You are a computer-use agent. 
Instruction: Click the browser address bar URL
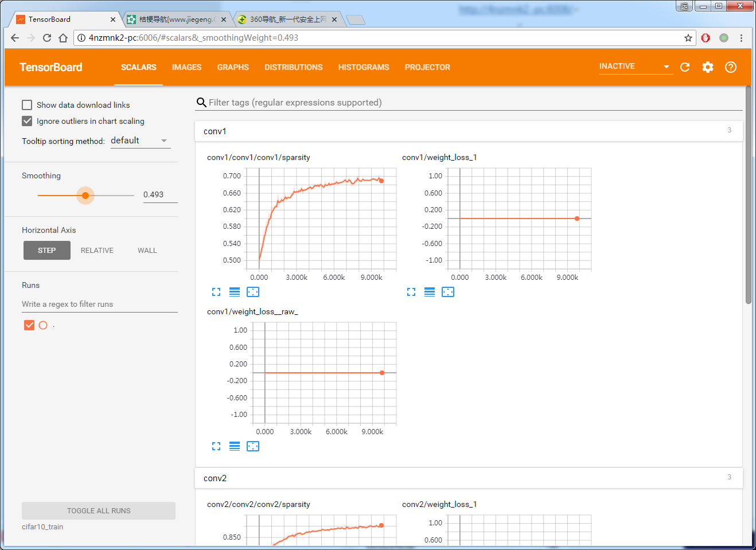[x=193, y=38]
